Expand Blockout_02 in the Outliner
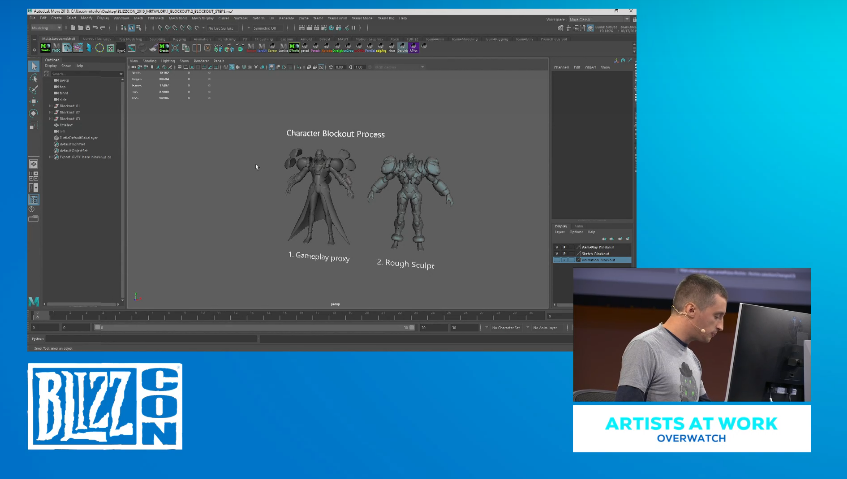The image size is (847, 479). [50, 112]
